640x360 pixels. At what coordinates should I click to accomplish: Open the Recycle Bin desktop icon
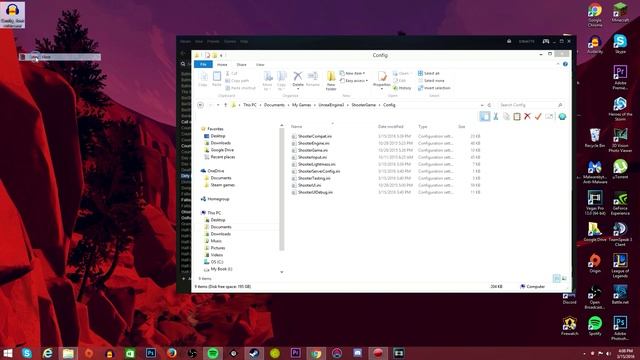pyautogui.click(x=595, y=138)
